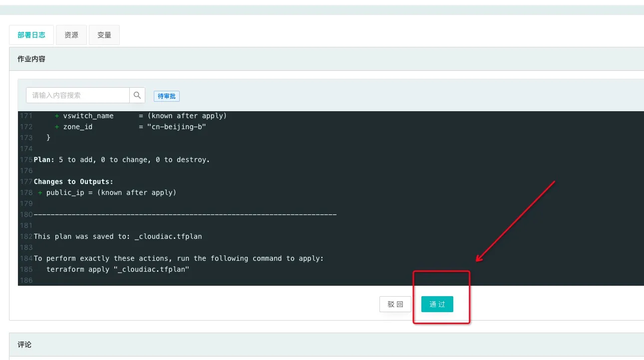Click line number 186 in the log
The height and width of the screenshot is (360, 644).
click(26, 280)
